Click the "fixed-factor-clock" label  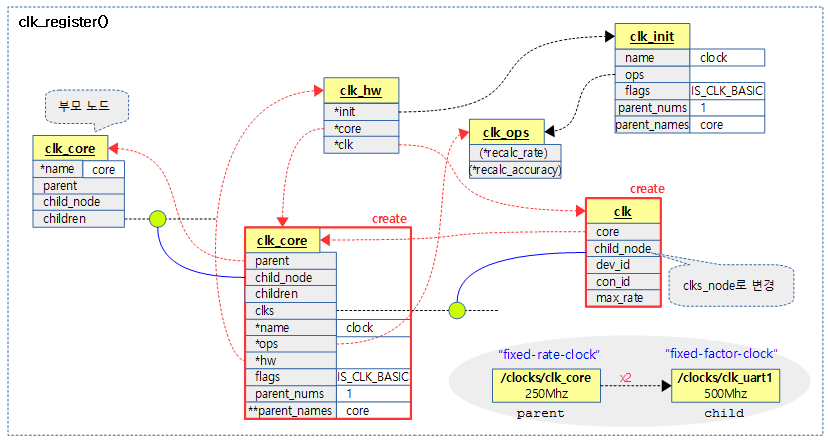pos(721,354)
